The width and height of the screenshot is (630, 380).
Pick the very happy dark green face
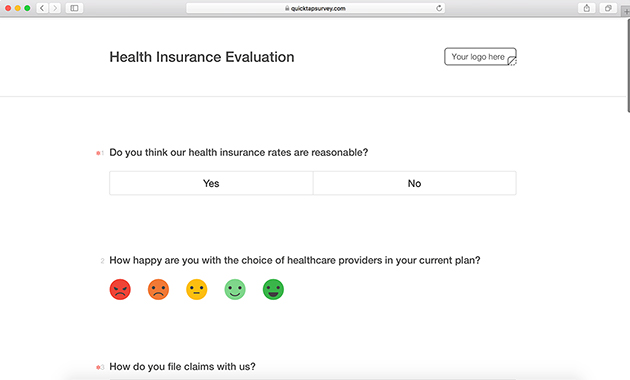coord(273,289)
